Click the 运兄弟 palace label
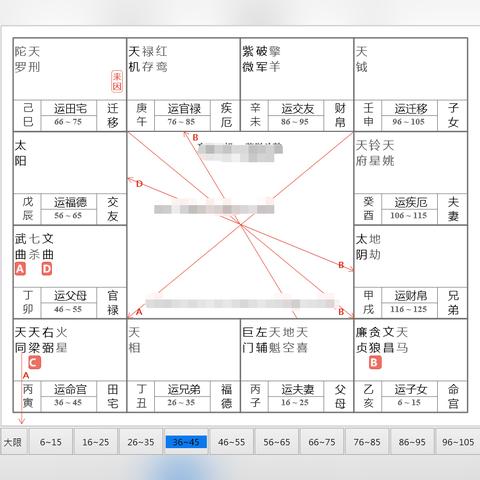 pyautogui.click(x=184, y=390)
